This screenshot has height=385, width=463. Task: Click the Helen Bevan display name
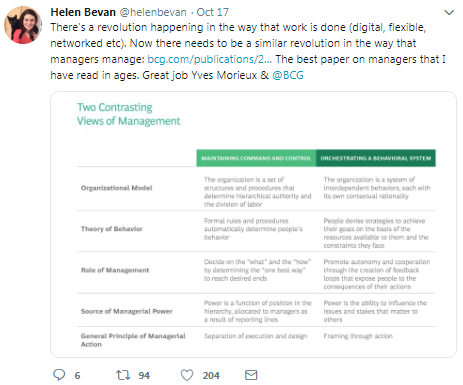coord(83,12)
